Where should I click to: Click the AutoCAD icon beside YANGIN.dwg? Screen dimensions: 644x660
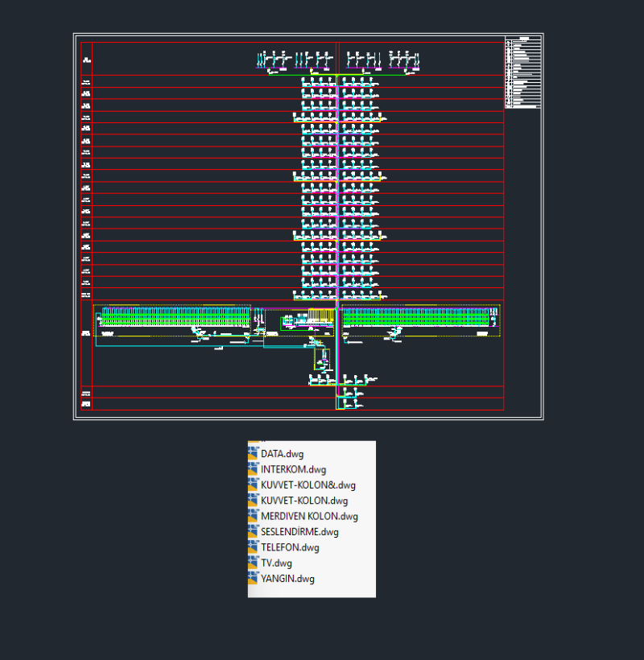254,578
